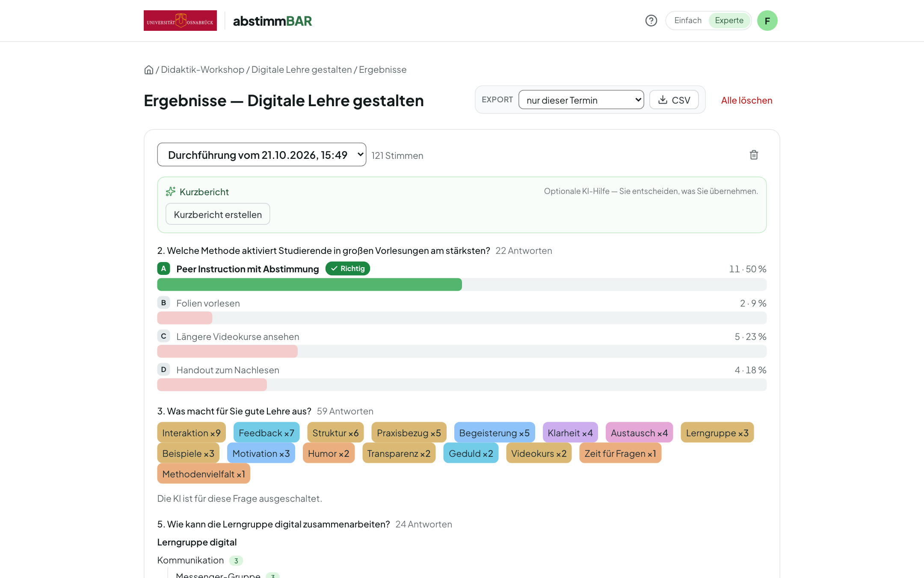The image size is (924, 578).
Task: Click Kurzbericht erstellen button
Action: [218, 214]
